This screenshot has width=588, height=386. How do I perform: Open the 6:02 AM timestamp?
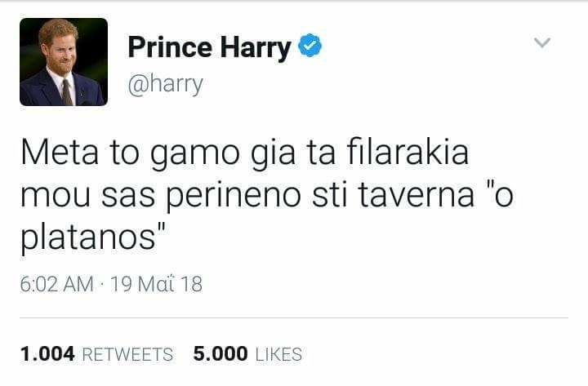tap(57, 284)
